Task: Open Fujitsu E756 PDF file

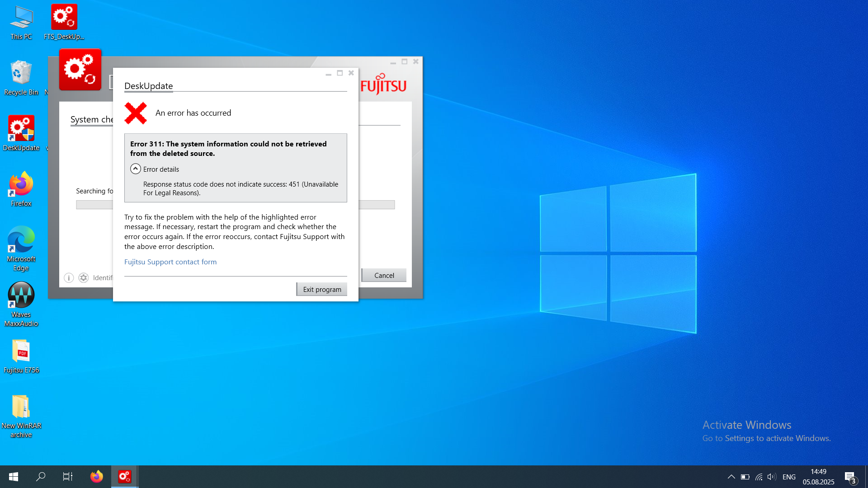Action: click(x=21, y=357)
